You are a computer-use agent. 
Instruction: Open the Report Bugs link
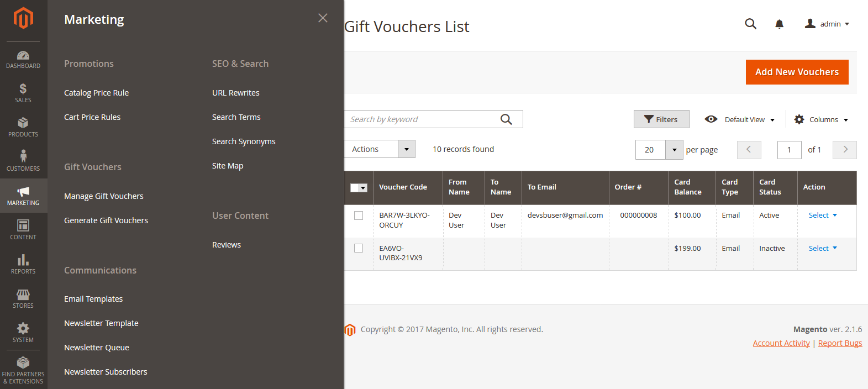840,343
